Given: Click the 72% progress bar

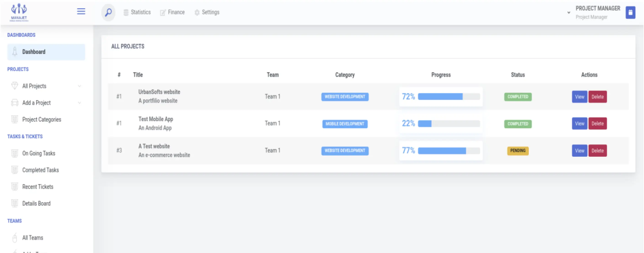Looking at the screenshot, I should 449,97.
